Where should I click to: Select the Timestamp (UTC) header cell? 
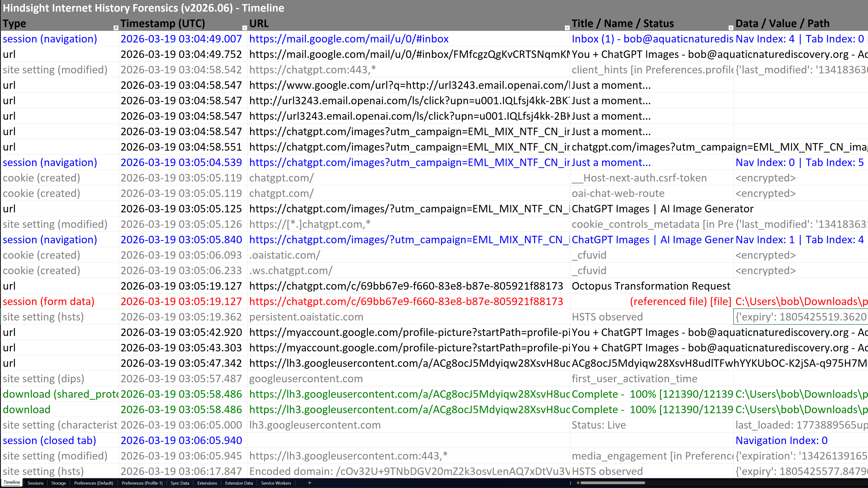pyautogui.click(x=183, y=23)
